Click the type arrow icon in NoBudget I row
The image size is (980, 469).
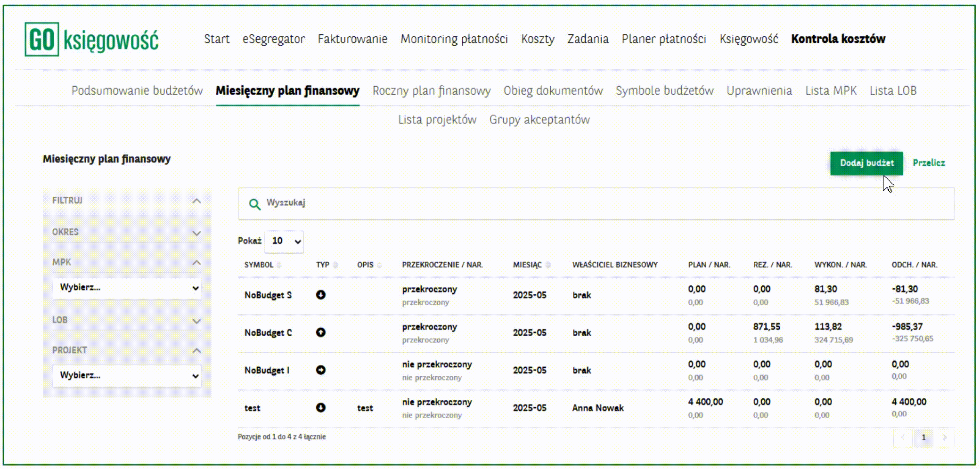pos(321,370)
